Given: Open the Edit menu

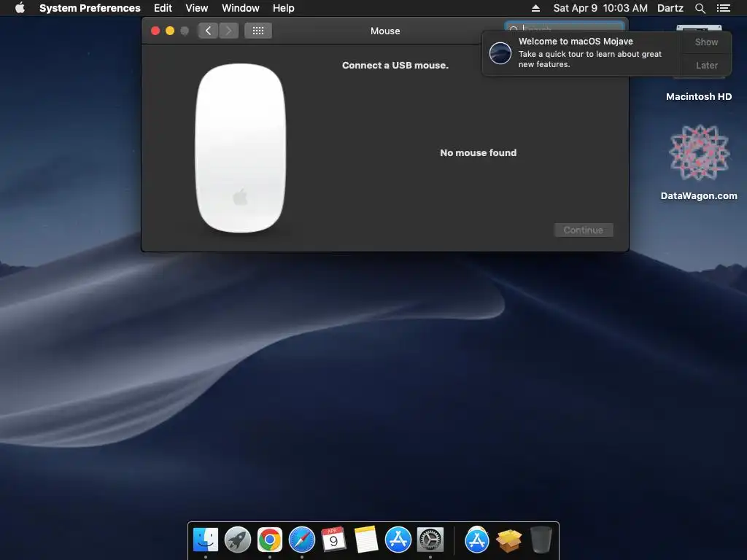Looking at the screenshot, I should (x=163, y=8).
